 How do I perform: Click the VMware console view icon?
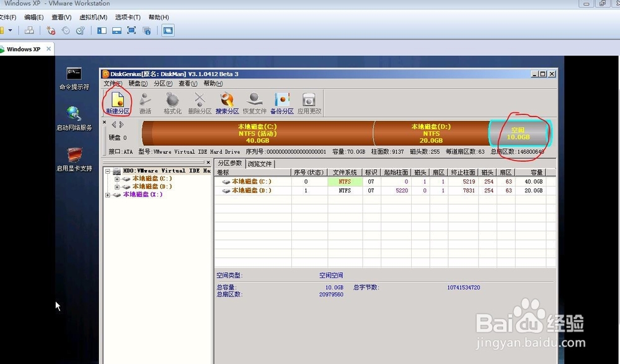(168, 30)
